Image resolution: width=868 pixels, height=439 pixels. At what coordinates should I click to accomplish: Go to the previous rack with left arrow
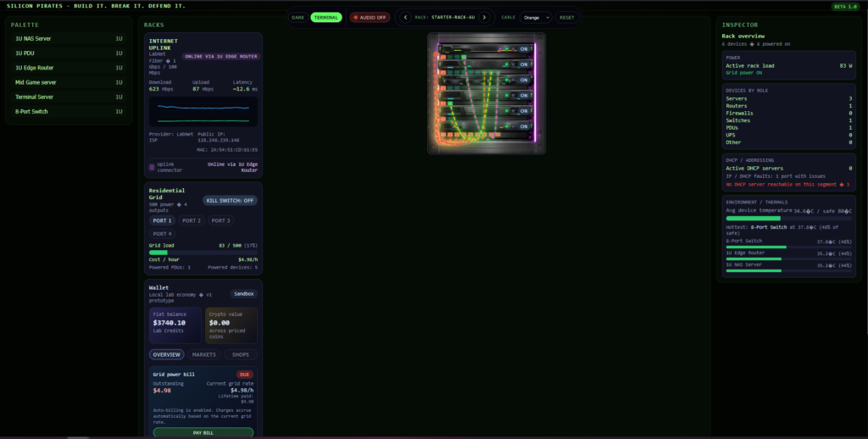404,17
